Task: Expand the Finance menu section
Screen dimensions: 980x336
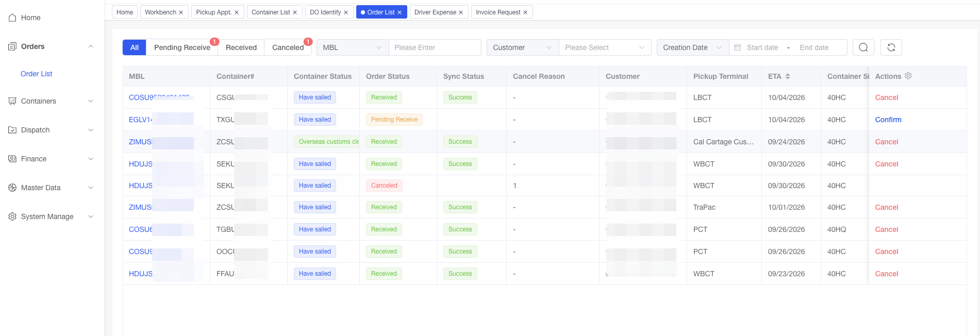Action: pyautogui.click(x=91, y=159)
